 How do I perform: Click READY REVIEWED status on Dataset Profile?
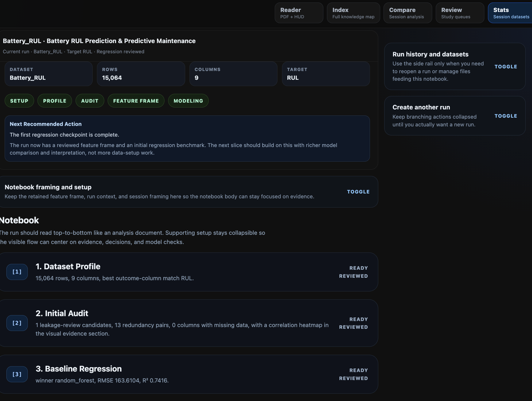pyautogui.click(x=353, y=272)
